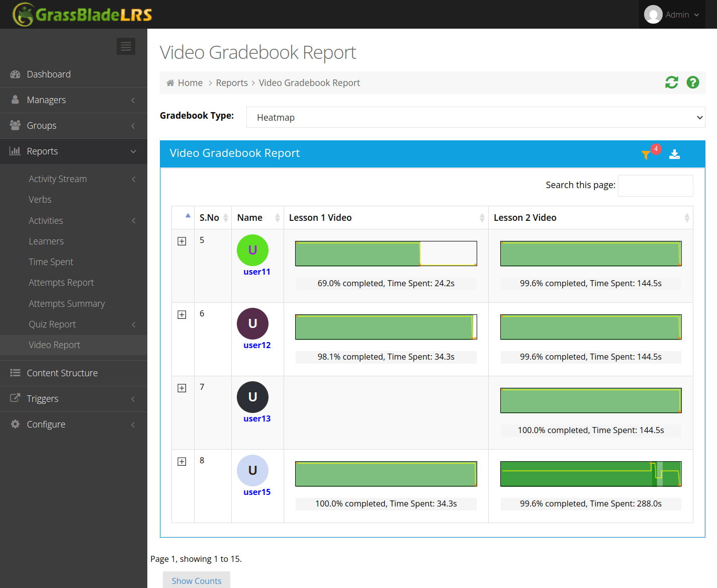Open Content Structure menu item
The height and width of the screenshot is (588, 717).
pyautogui.click(x=73, y=373)
